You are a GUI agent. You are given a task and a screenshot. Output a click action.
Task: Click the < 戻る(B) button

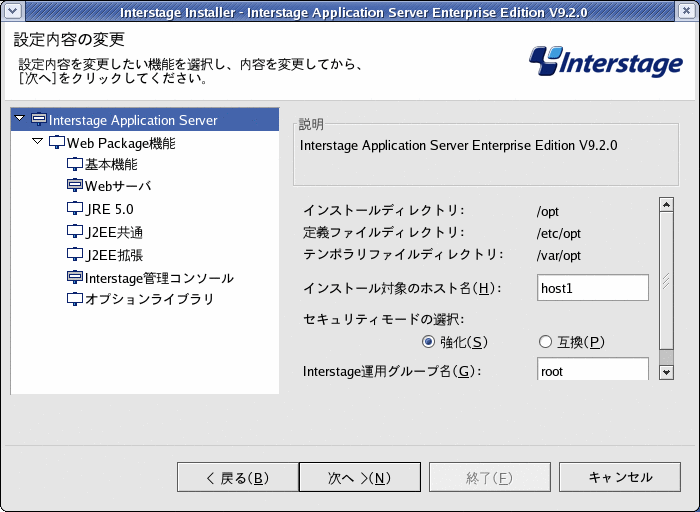(x=238, y=477)
